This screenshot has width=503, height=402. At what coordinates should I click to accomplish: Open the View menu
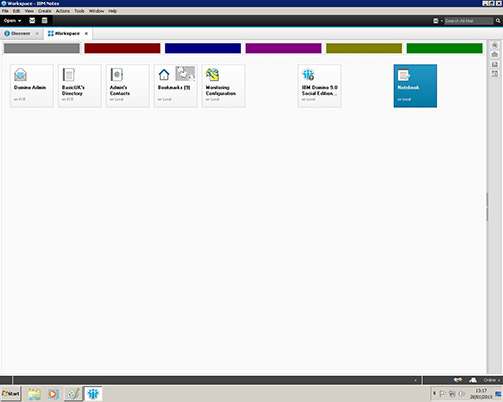tap(29, 11)
